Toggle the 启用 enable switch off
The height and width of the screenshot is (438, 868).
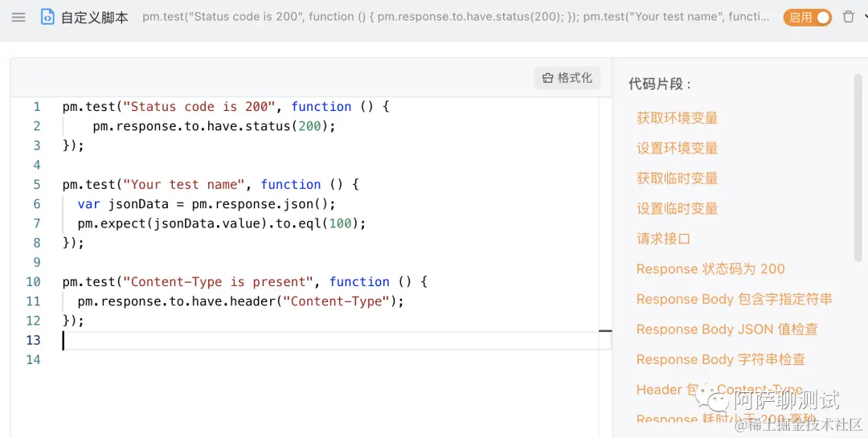(x=808, y=18)
